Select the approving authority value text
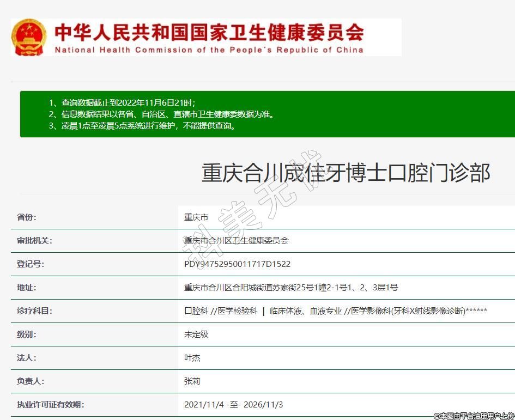Viewport: 515px width, 420px height. point(236,240)
